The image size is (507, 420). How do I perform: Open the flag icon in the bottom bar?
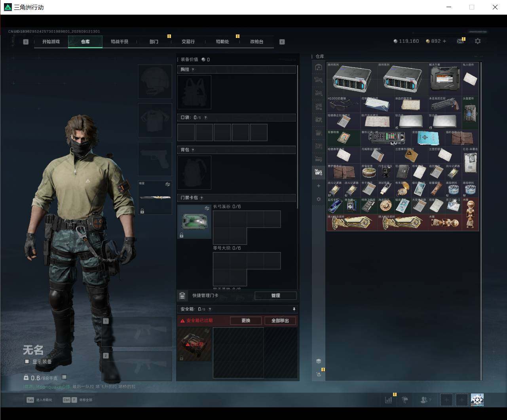pos(405,400)
